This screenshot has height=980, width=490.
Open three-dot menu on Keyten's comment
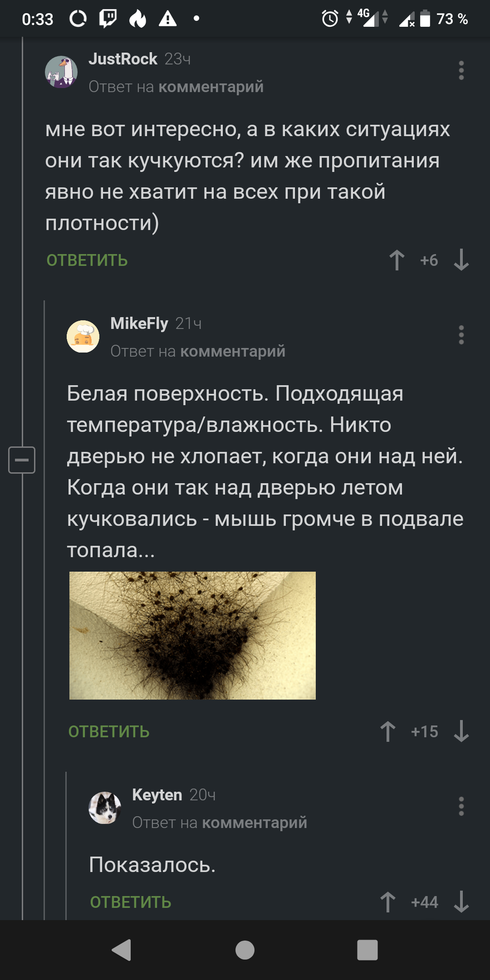(x=461, y=806)
